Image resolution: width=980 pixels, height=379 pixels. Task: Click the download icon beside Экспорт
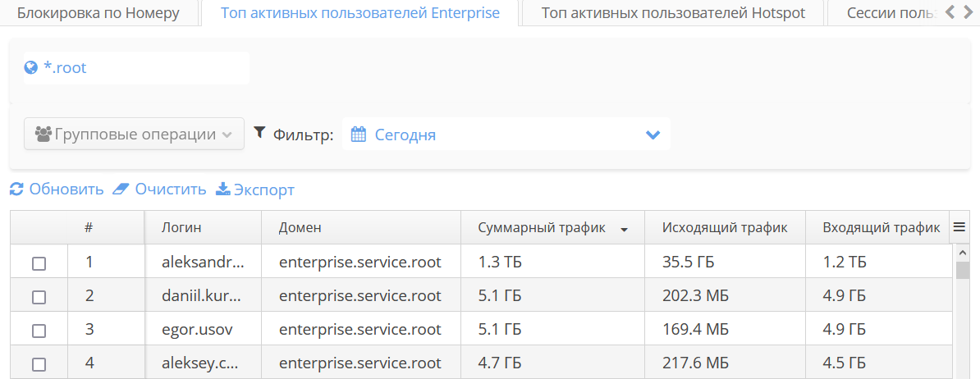click(x=222, y=189)
